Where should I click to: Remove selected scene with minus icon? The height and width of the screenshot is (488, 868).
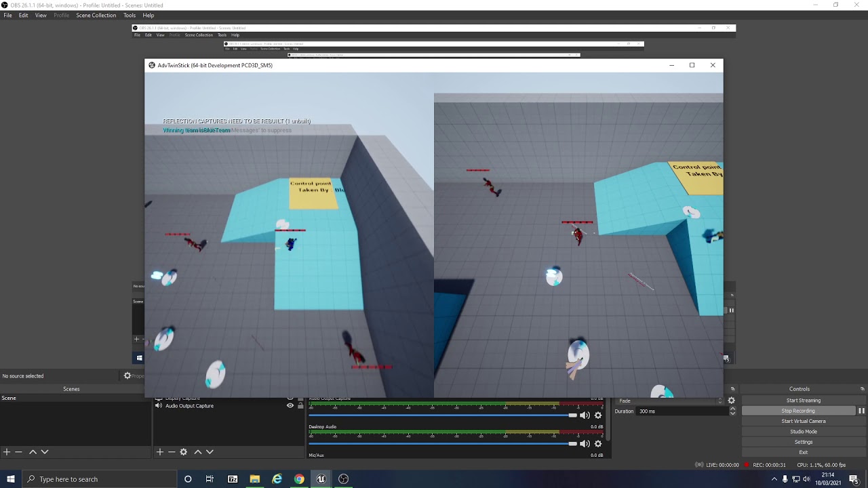pos(19,451)
